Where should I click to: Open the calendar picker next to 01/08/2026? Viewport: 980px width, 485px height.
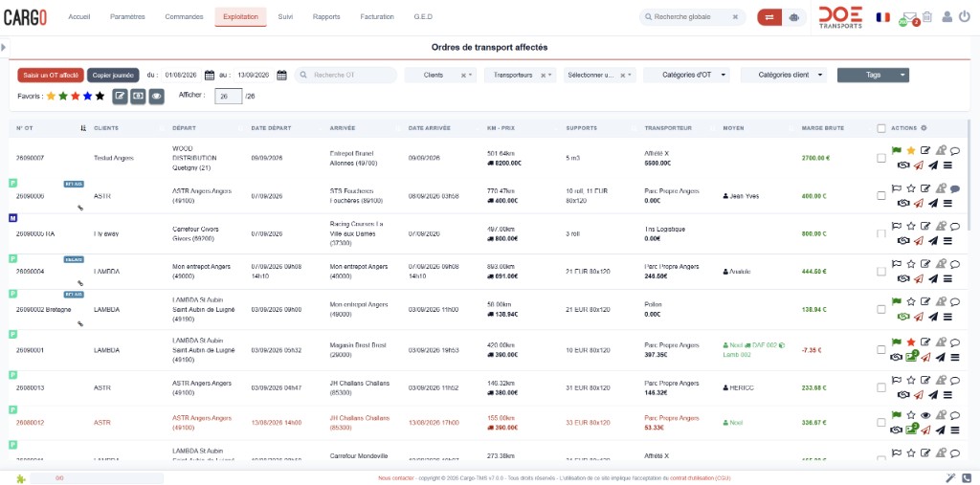210,75
